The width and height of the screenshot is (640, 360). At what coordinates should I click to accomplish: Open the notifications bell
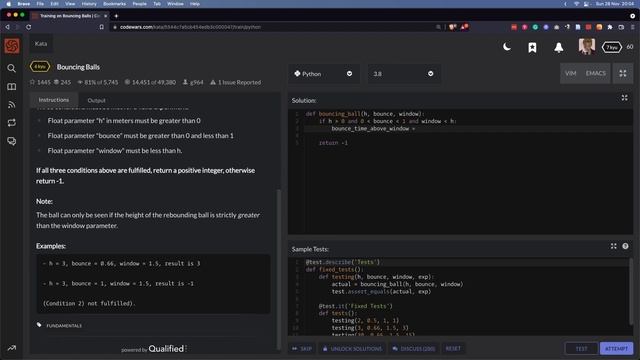pyautogui.click(x=558, y=47)
